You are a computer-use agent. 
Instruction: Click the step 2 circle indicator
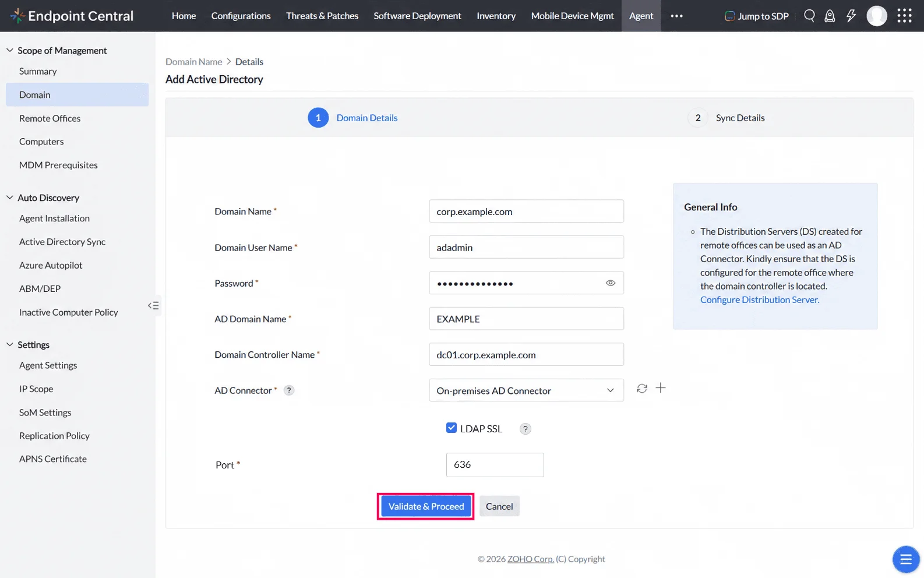[x=698, y=118]
